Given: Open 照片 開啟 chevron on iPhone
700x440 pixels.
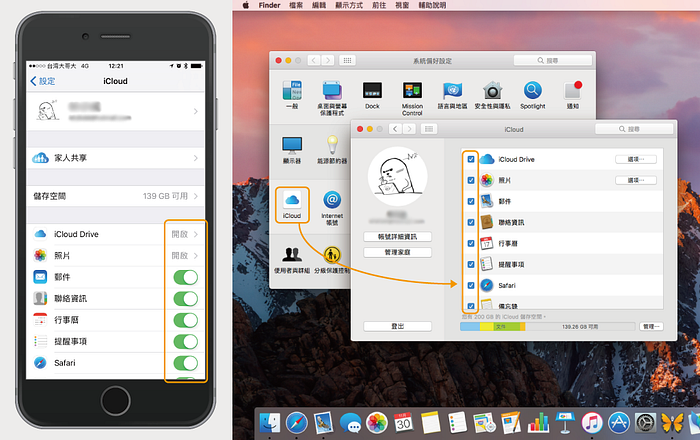Looking at the screenshot, I should point(196,256).
